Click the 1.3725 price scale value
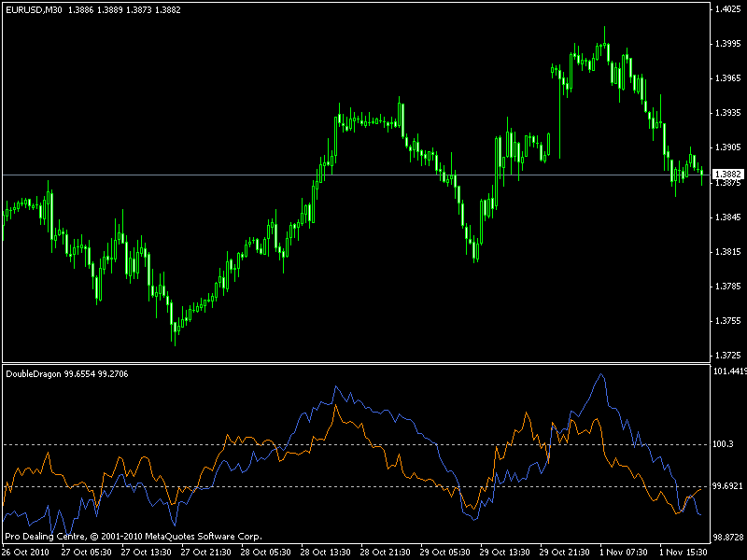The height and width of the screenshot is (560, 747). [727, 356]
